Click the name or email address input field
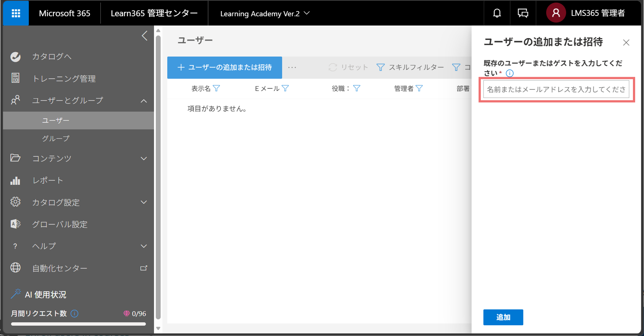Viewport: 644px width, 336px height. click(556, 89)
